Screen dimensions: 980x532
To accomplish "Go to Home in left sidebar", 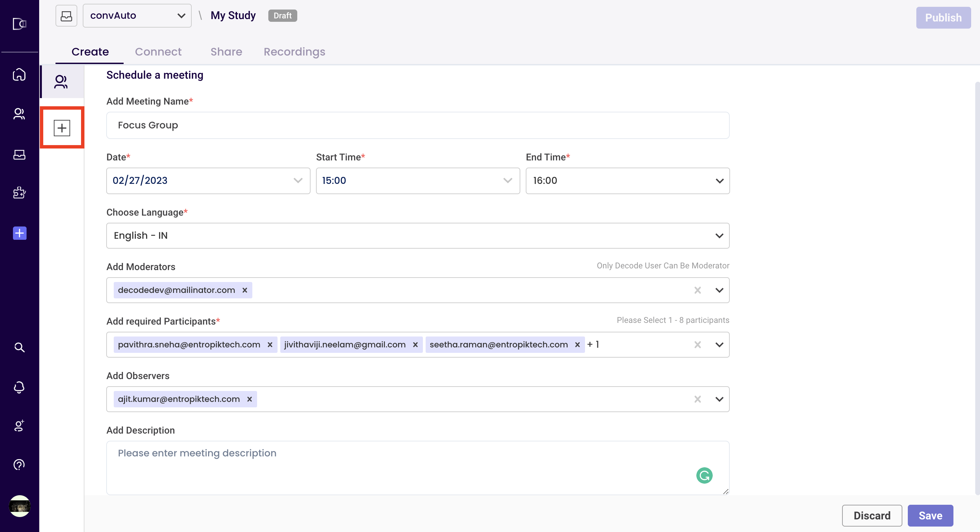I will pos(19,74).
